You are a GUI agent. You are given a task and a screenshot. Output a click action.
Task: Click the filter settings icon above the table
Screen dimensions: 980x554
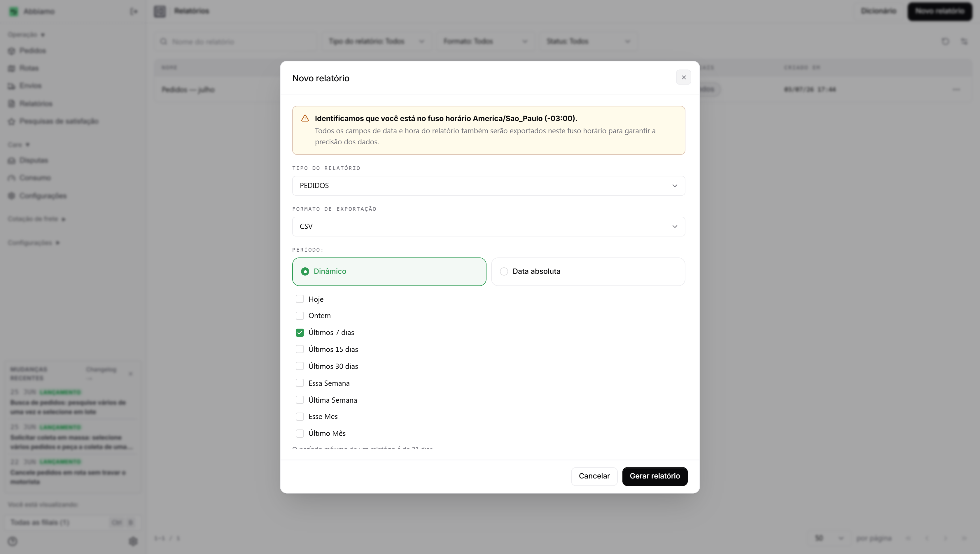[964, 41]
